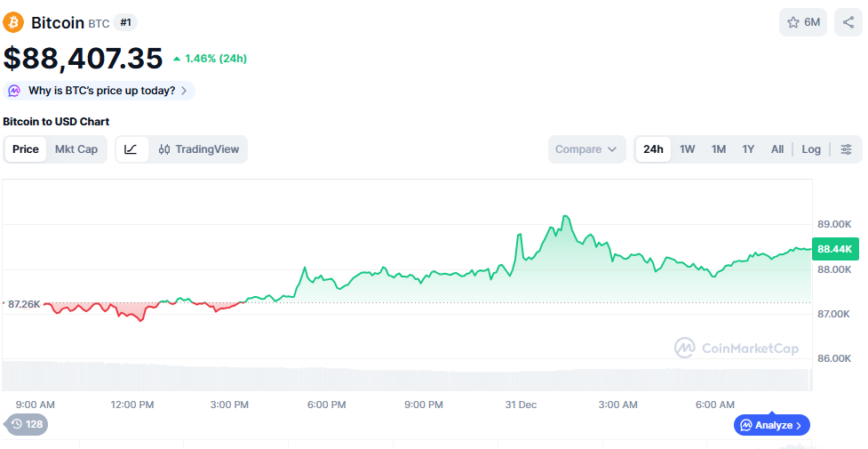This screenshot has width=868, height=449.
Task: Click the CoinMarketCap watermark logo
Action: [684, 349]
